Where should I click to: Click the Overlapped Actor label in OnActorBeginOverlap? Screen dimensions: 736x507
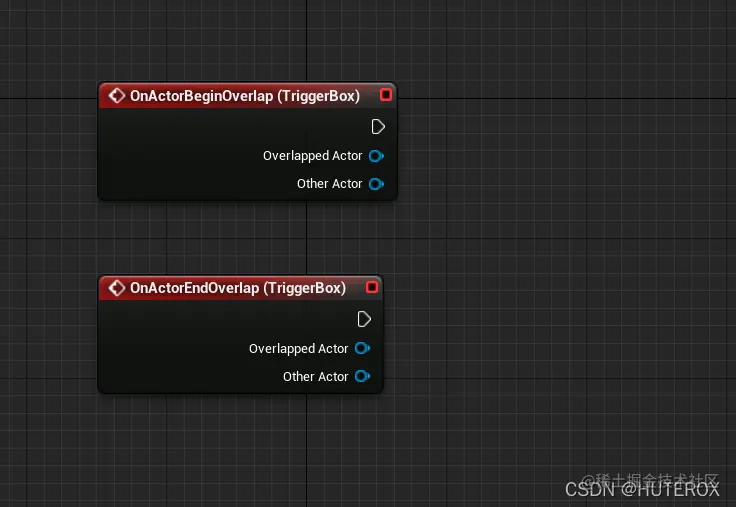(313, 156)
